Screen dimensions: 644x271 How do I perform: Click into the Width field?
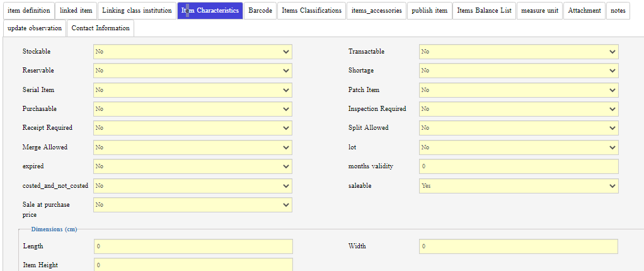pyautogui.click(x=518, y=246)
